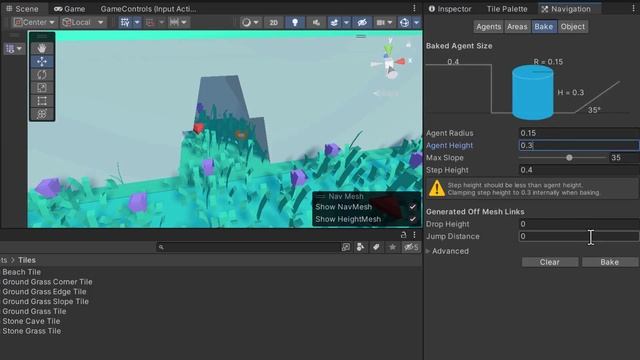The image size is (640, 360).
Task: Select the Bake navigation section
Action: 544,27
